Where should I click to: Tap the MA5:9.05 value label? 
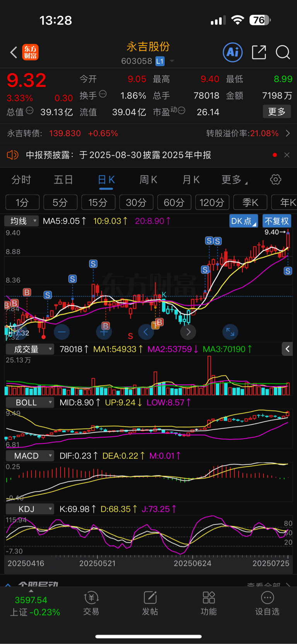(x=64, y=221)
